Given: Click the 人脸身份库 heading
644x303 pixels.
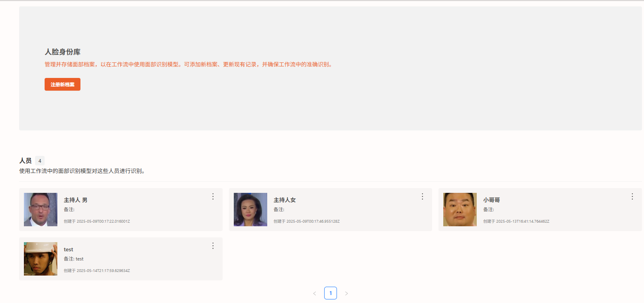Looking at the screenshot, I should [63, 52].
